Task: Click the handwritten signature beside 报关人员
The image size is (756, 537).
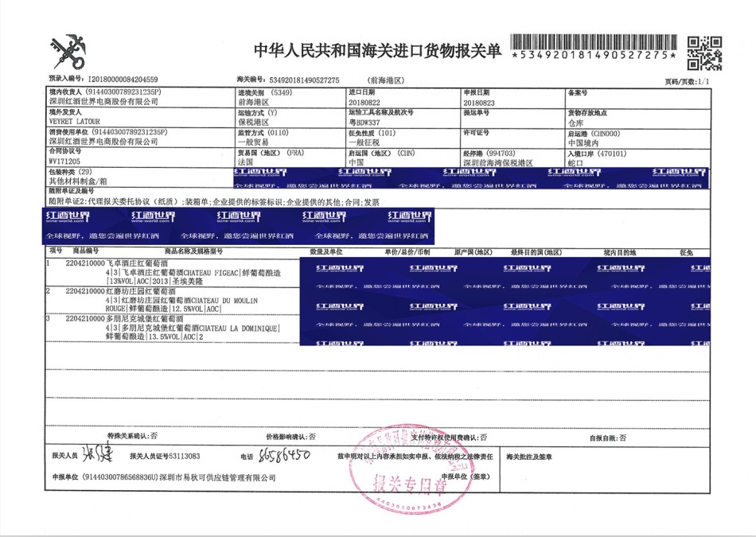Action: [x=96, y=453]
